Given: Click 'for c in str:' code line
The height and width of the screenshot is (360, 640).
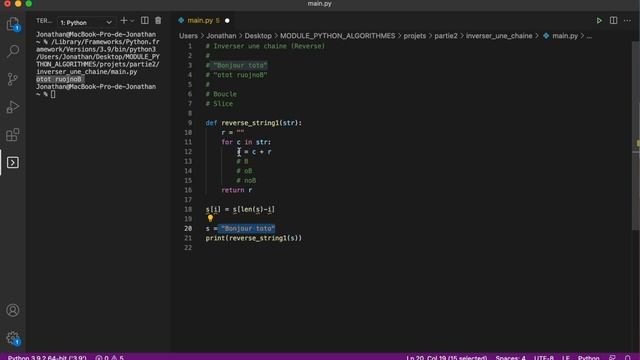Looking at the screenshot, I should click(x=246, y=142).
